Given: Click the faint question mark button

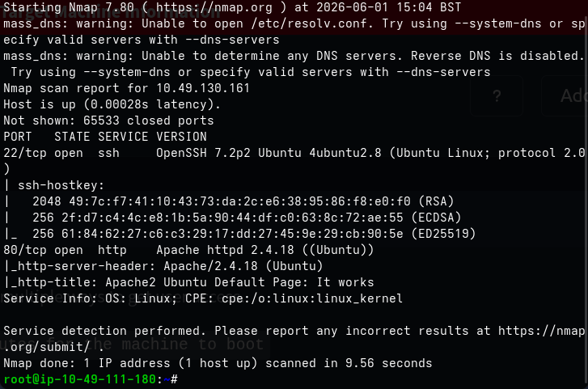Looking at the screenshot, I should click(497, 96).
